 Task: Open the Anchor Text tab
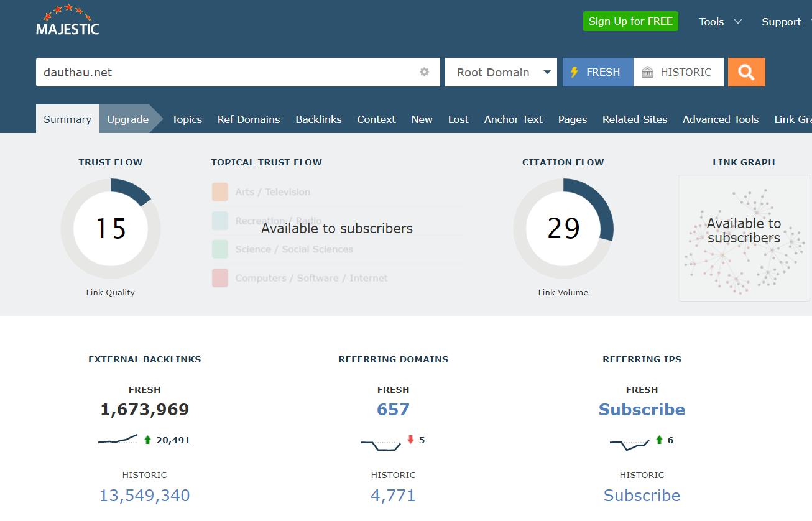click(514, 119)
